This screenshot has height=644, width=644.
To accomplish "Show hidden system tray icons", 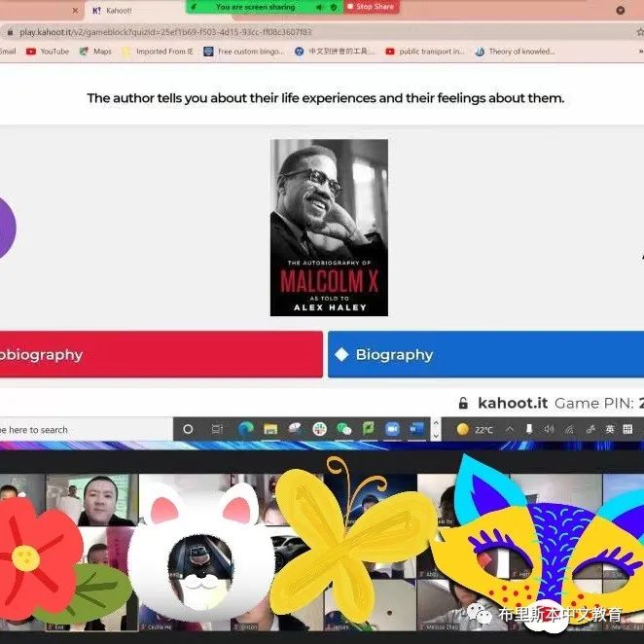I will 510,430.
